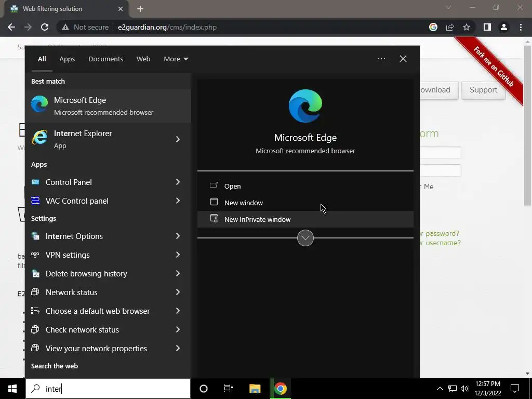Click the taskbar search box
The width and height of the screenshot is (532, 399).
point(108,389)
